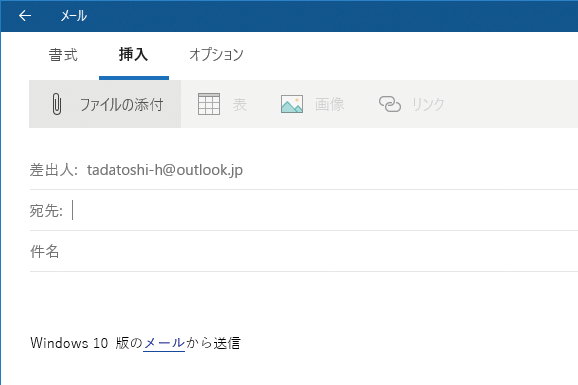
Task: Follow the メール link in signature
Action: [x=164, y=343]
